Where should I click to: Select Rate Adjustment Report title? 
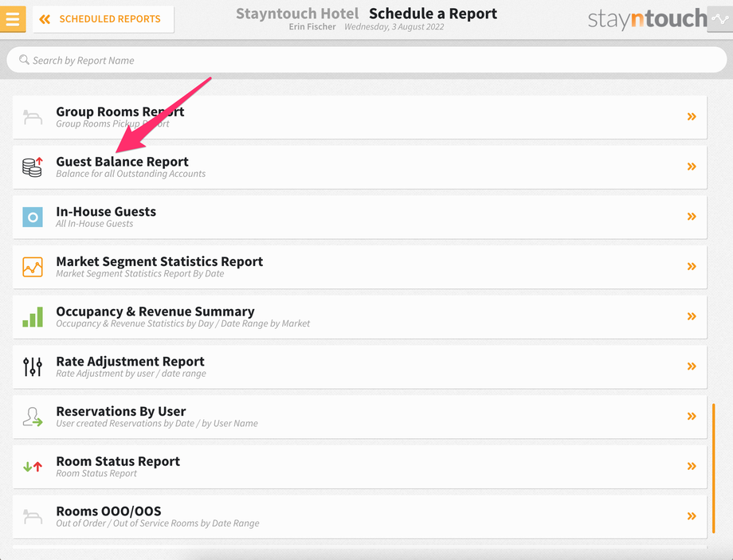click(x=130, y=362)
